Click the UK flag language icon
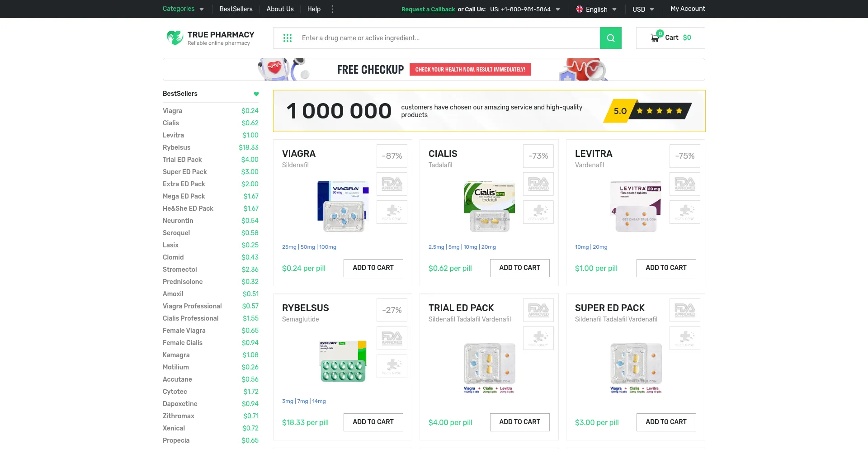 (580, 9)
